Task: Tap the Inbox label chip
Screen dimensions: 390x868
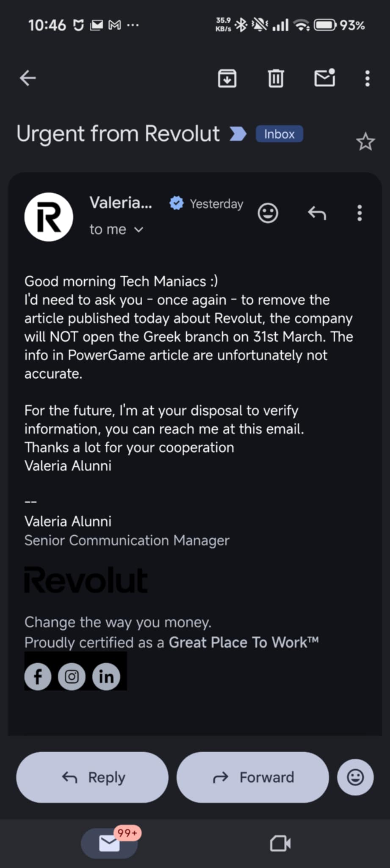Action: click(x=279, y=134)
